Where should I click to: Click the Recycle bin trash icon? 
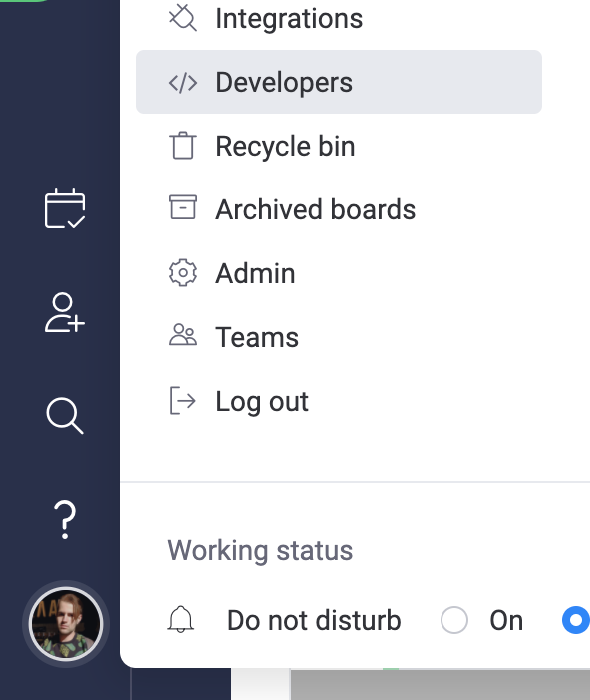[x=183, y=146]
